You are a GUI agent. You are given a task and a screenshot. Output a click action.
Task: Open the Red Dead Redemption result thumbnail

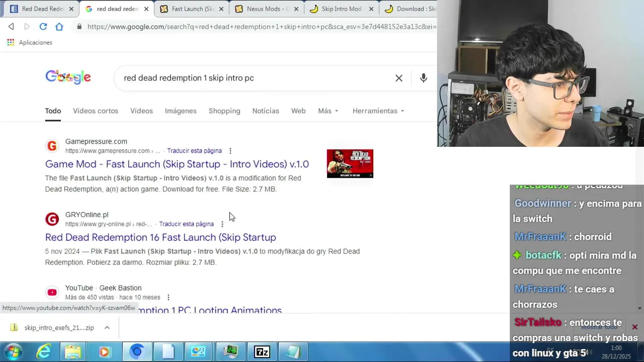(x=350, y=163)
